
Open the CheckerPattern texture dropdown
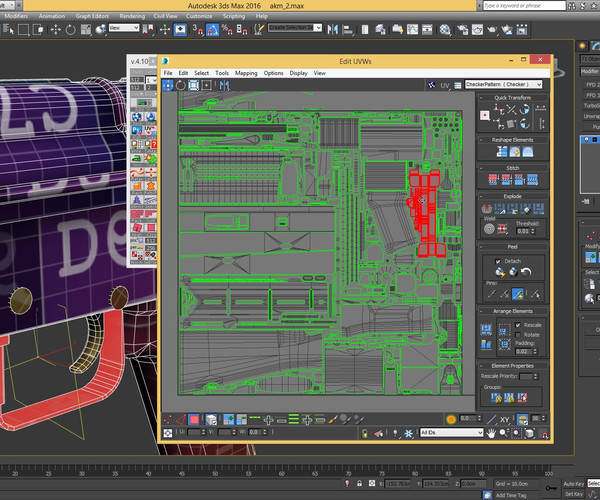pos(503,85)
